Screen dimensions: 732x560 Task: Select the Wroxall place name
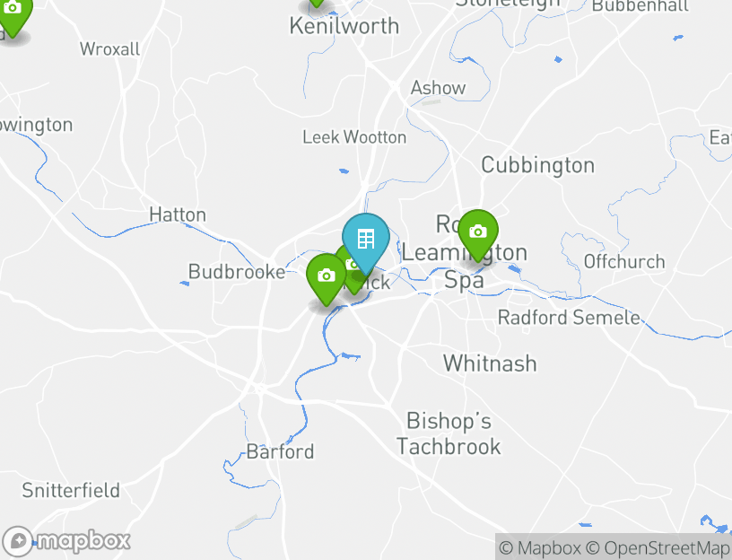110,49
